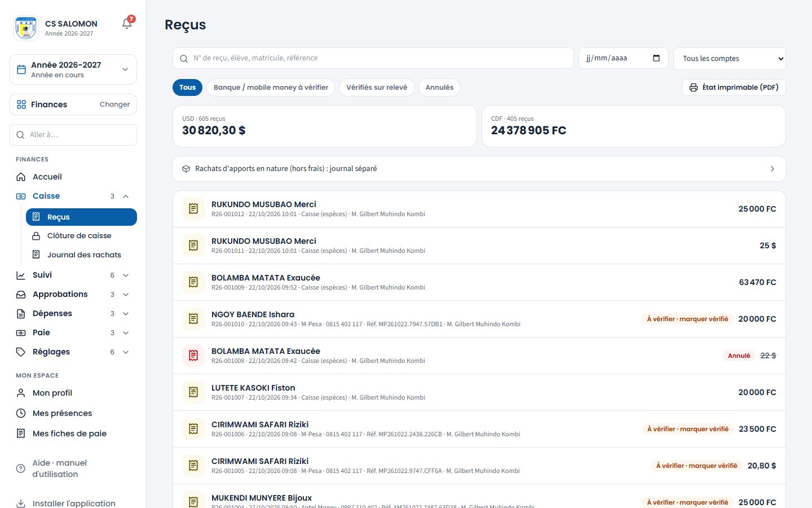Click the Accueil home icon

click(x=21, y=177)
